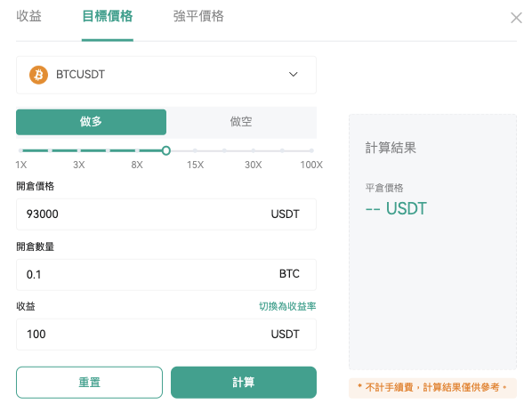Click the 15X leverage mark
The width and height of the screenshot is (532, 412).
click(195, 150)
